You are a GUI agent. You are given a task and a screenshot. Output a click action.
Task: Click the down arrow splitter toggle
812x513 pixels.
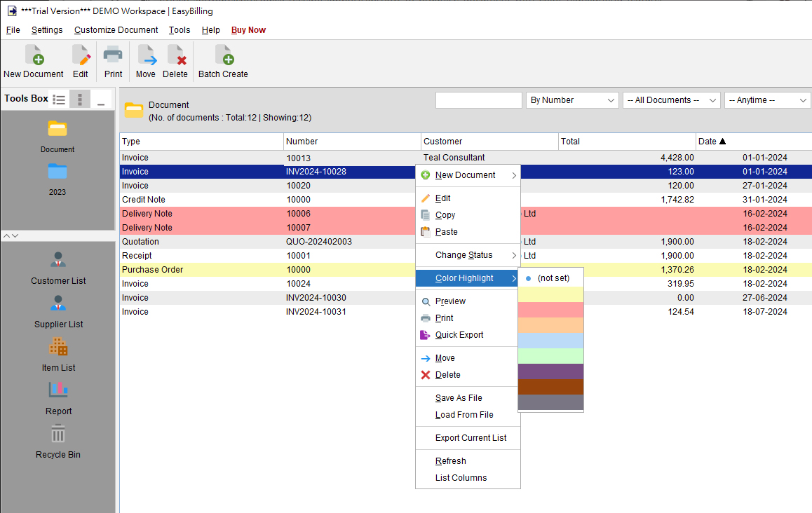(15, 236)
